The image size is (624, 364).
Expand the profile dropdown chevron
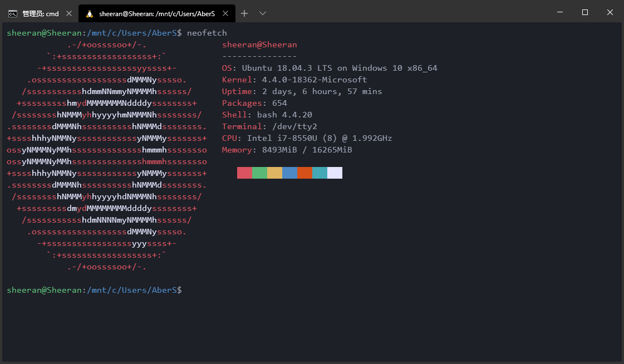[263, 13]
